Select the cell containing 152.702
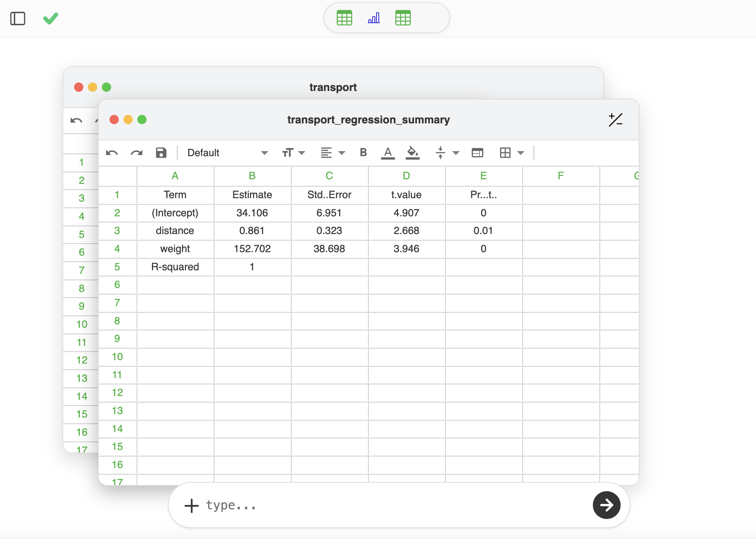Screen dimensions: 756x539 pyautogui.click(x=252, y=249)
